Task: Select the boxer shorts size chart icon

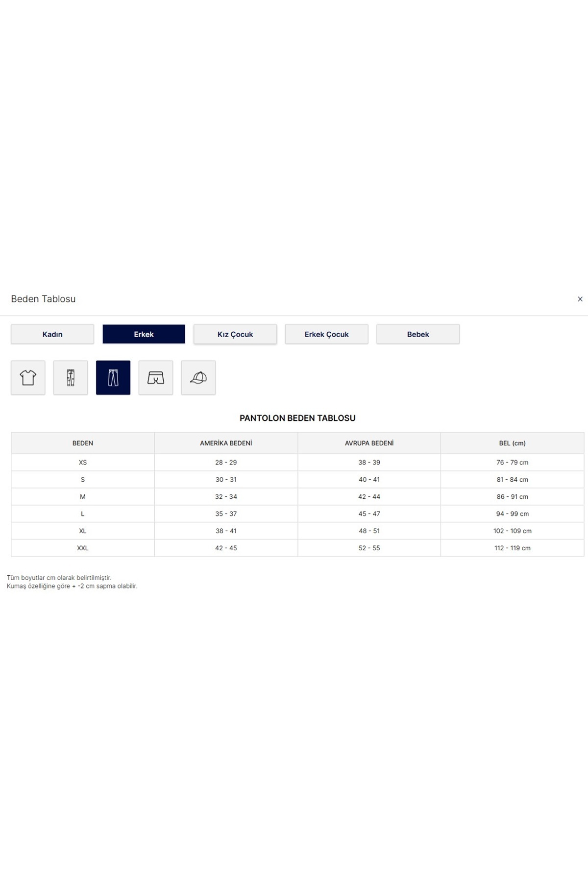Action: [156, 378]
